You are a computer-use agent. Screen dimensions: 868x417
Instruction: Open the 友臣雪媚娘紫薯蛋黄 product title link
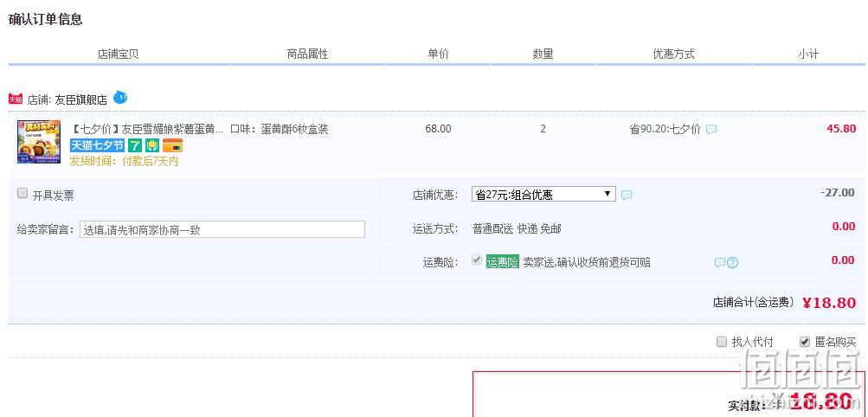click(147, 130)
